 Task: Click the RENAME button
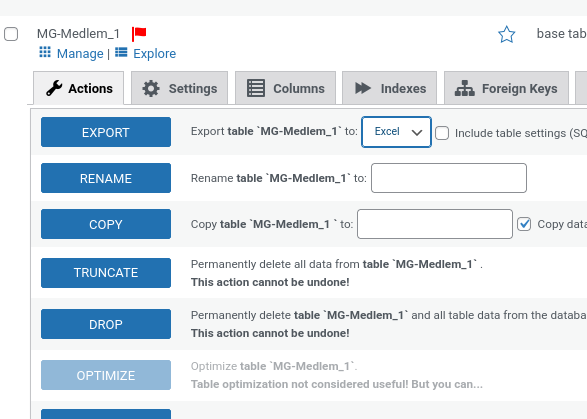(106, 178)
